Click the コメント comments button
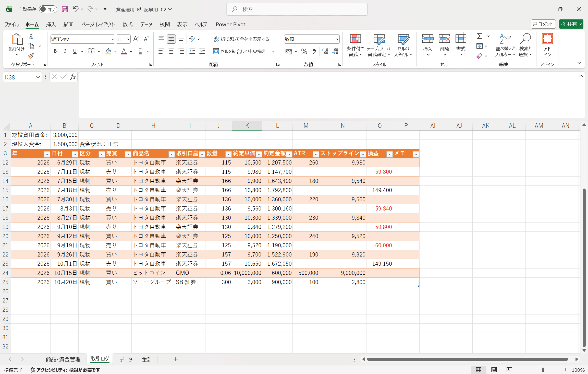Viewport: 588px width, 374px height. coord(543,24)
